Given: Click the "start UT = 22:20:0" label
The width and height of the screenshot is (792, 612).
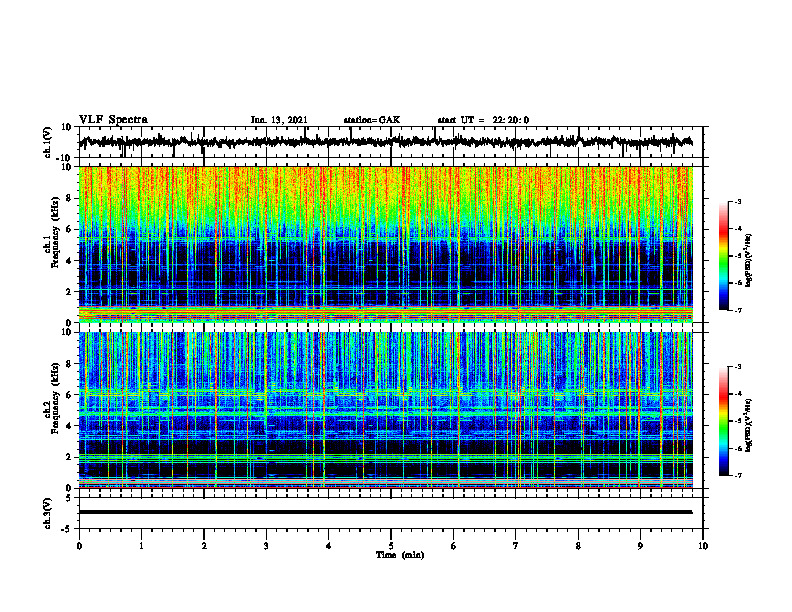Looking at the screenshot, I should pos(483,120).
